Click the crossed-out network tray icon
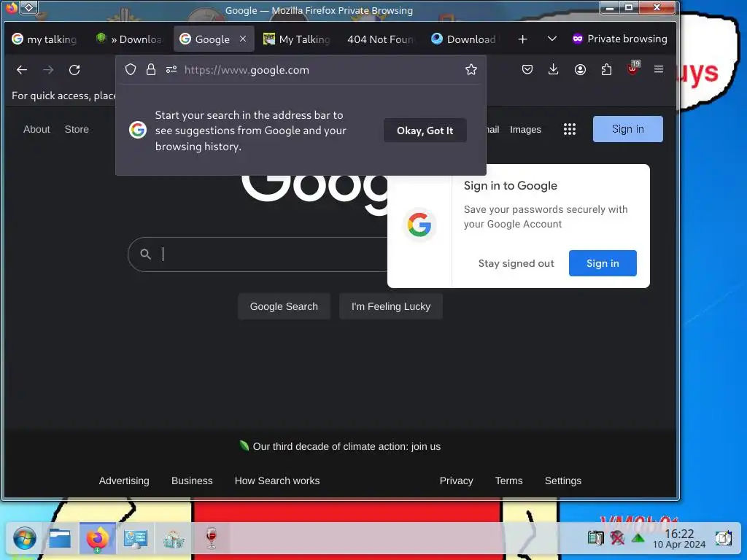 [x=617, y=538]
